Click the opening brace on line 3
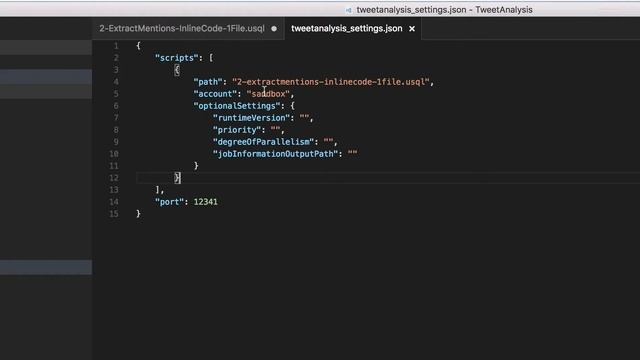The width and height of the screenshot is (640, 360). pyautogui.click(x=177, y=70)
